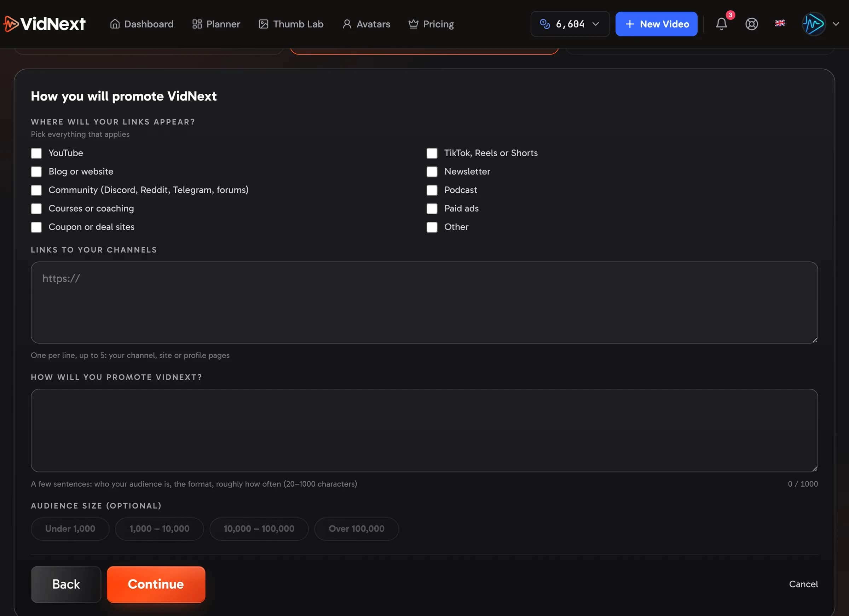Select the Courses or coaching checkbox
The width and height of the screenshot is (849, 616).
[36, 208]
